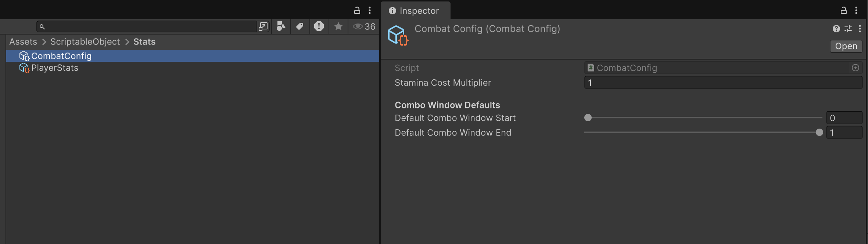868x244 pixels.
Task: Click the CombatConfig script object picker
Action: (x=856, y=68)
